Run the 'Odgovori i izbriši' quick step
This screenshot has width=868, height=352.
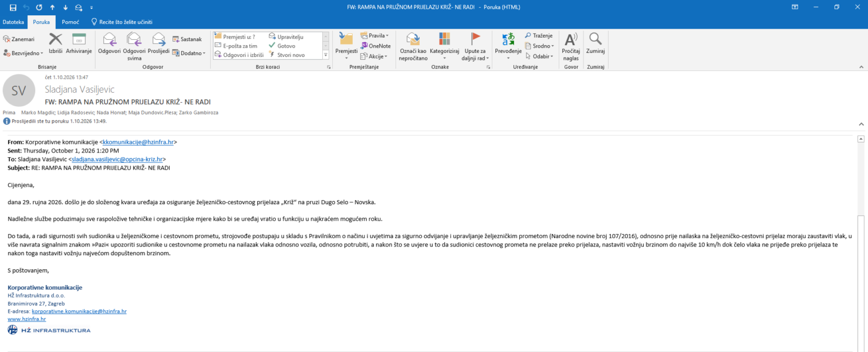(239, 55)
